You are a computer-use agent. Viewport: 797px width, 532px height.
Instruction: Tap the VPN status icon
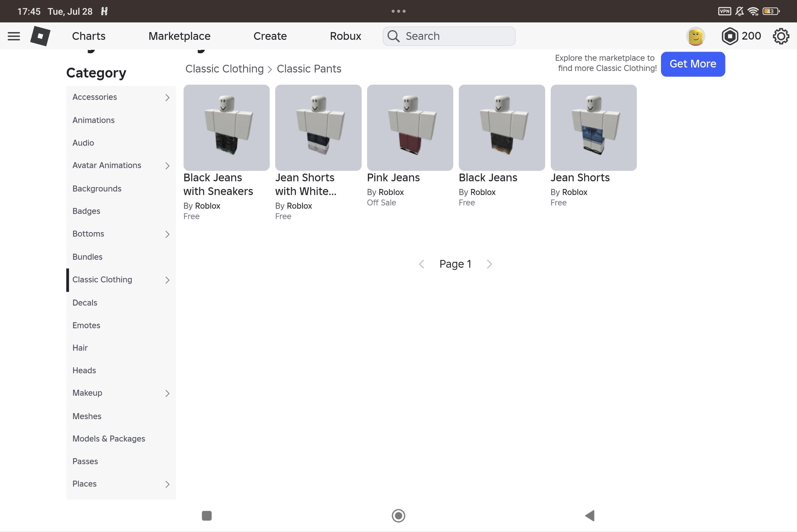click(x=724, y=11)
